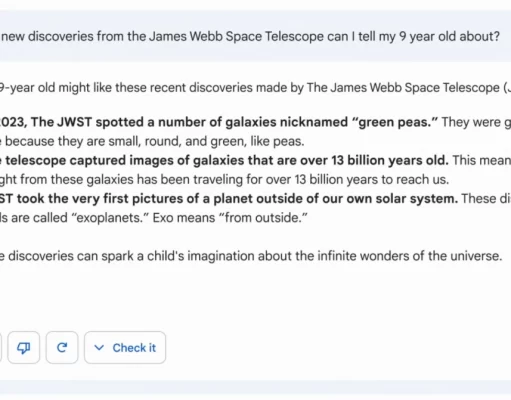511x400 pixels.
Task: Click the bold first pictures of a planet statement
Action: 229,199
